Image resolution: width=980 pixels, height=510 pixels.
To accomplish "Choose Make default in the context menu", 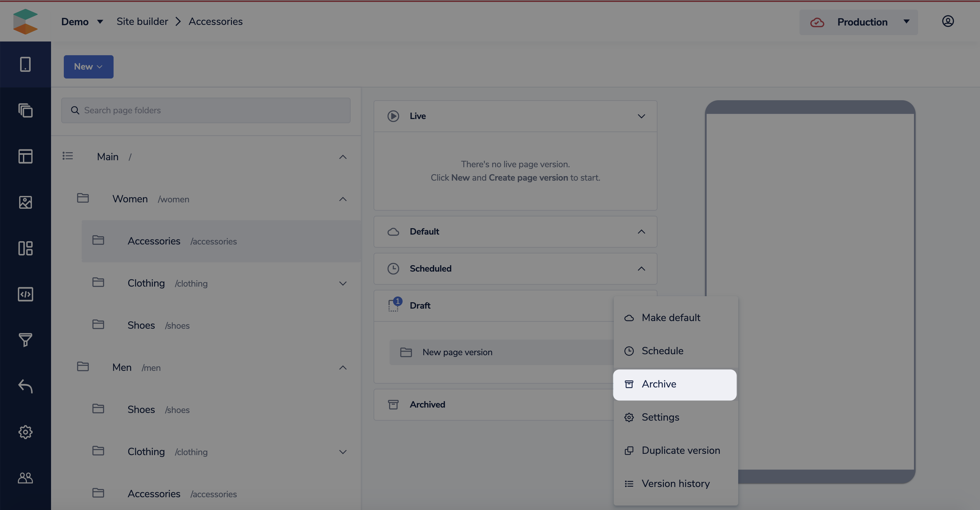I will 671,318.
